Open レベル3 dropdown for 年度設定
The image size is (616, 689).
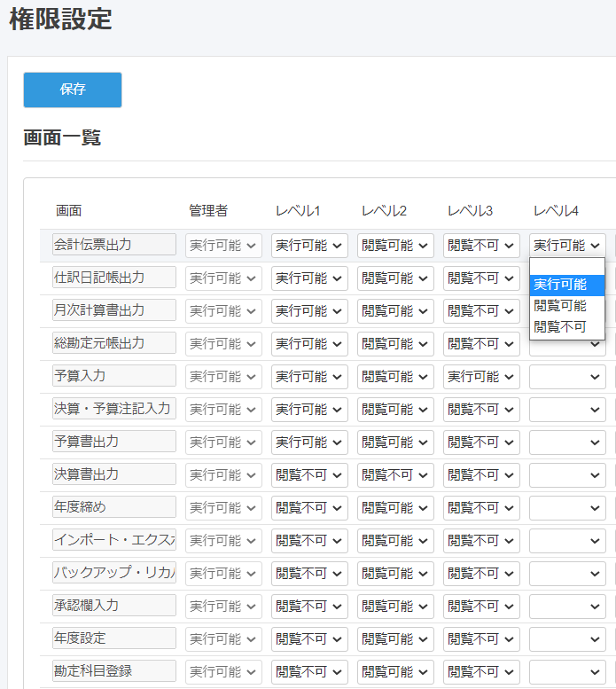point(481,639)
